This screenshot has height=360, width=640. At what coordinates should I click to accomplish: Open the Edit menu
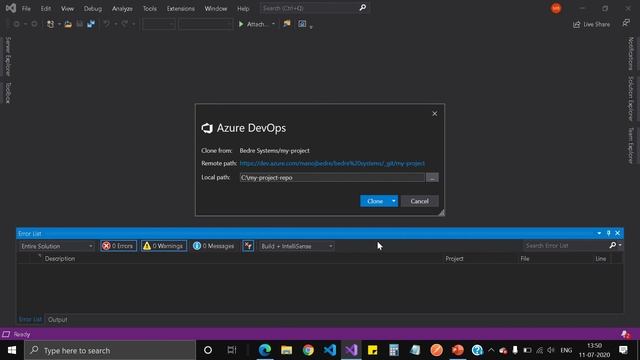[46, 8]
